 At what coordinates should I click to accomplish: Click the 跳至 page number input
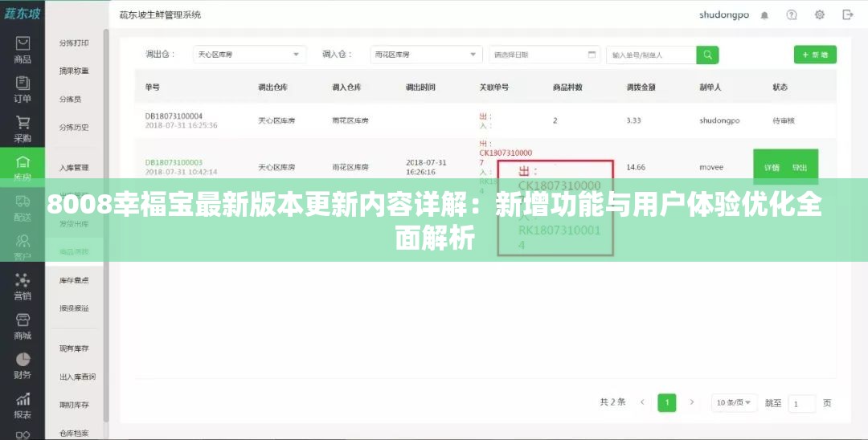pyautogui.click(x=801, y=404)
